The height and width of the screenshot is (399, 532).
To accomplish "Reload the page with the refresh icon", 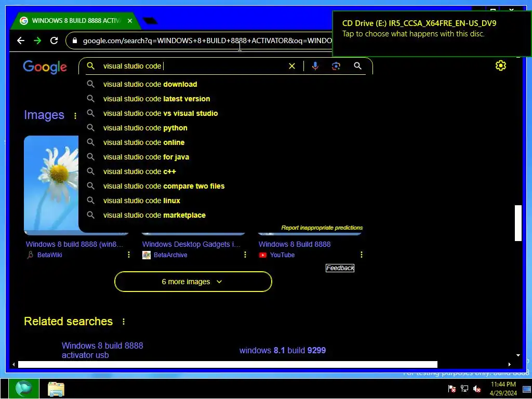I will pyautogui.click(x=54, y=41).
